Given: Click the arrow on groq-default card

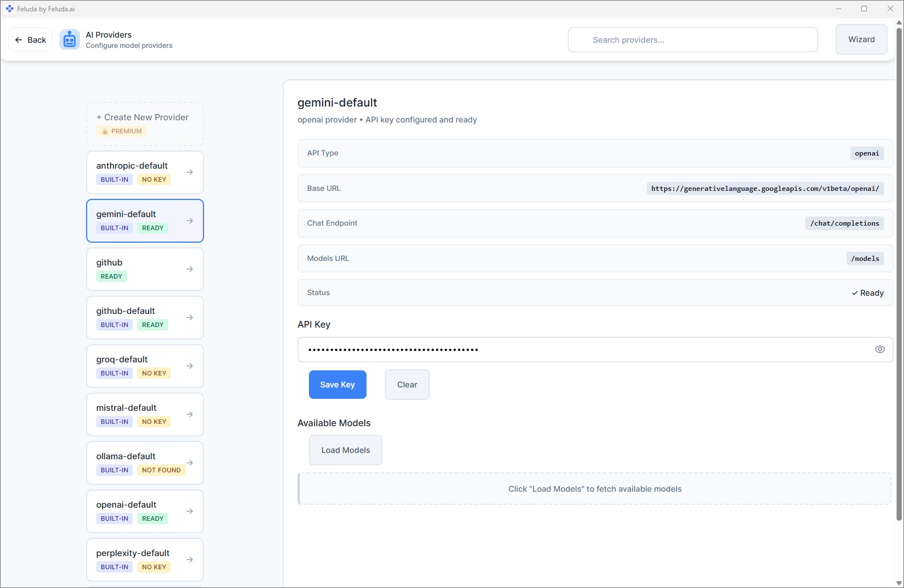Looking at the screenshot, I should tap(190, 366).
